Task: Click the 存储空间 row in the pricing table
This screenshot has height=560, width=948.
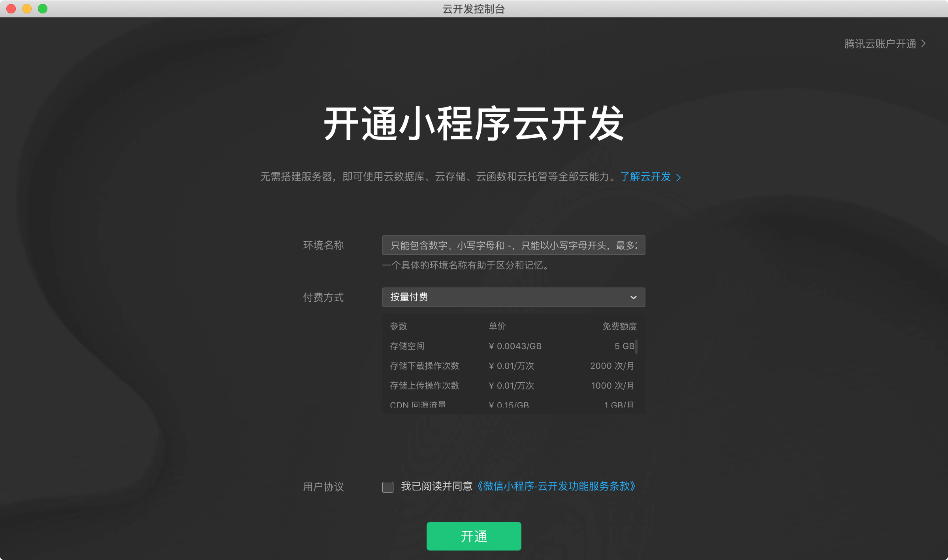Action: 407,346
